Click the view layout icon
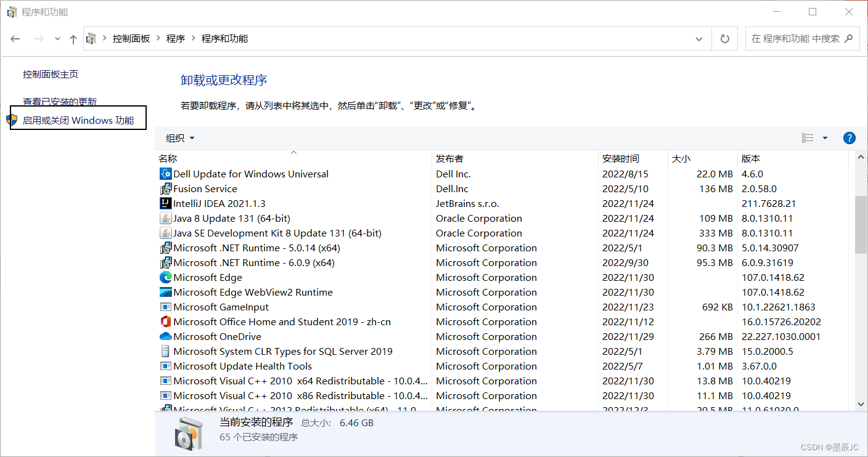This screenshot has height=457, width=868. [x=807, y=138]
